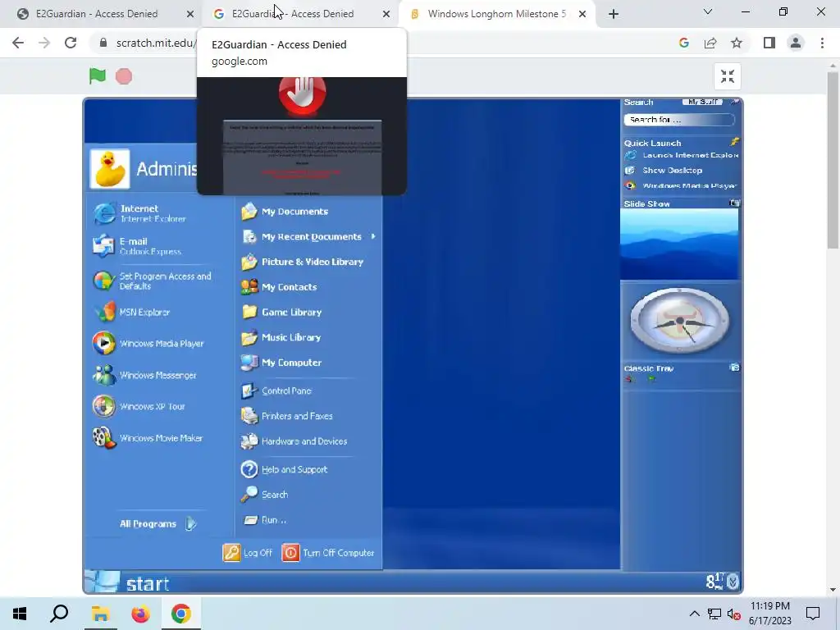Click the Longhorn start button

(127, 582)
